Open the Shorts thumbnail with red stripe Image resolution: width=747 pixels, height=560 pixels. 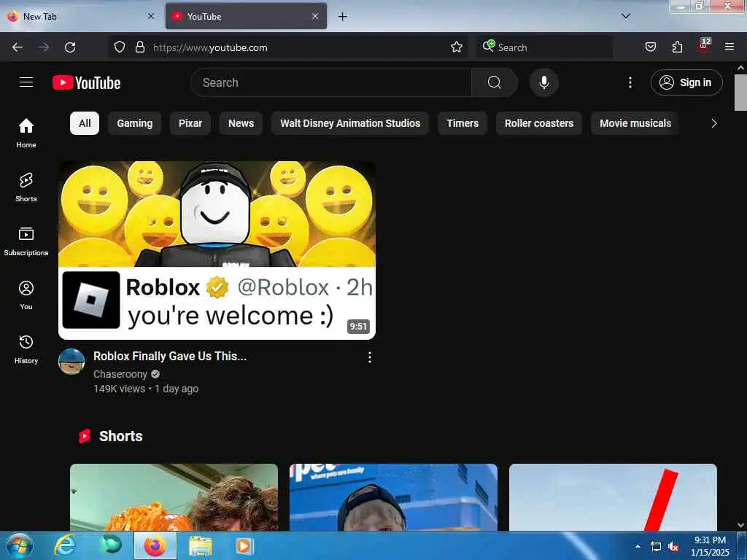coord(613,497)
